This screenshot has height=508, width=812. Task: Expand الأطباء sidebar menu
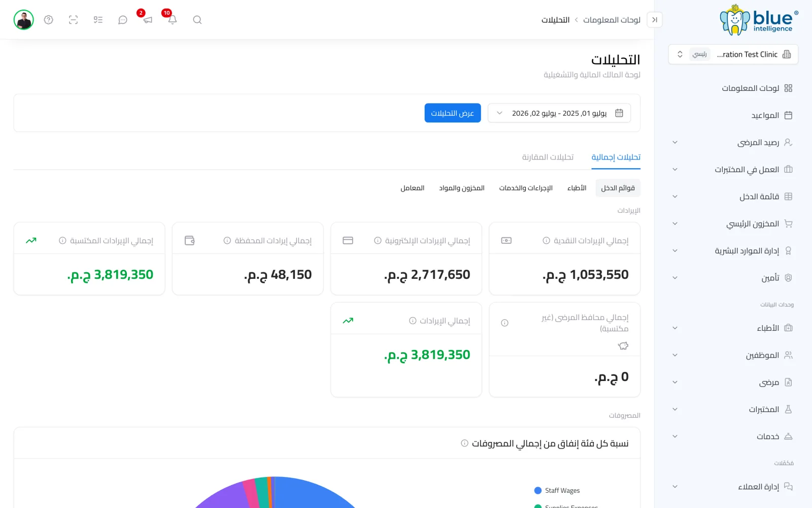pyautogui.click(x=675, y=328)
